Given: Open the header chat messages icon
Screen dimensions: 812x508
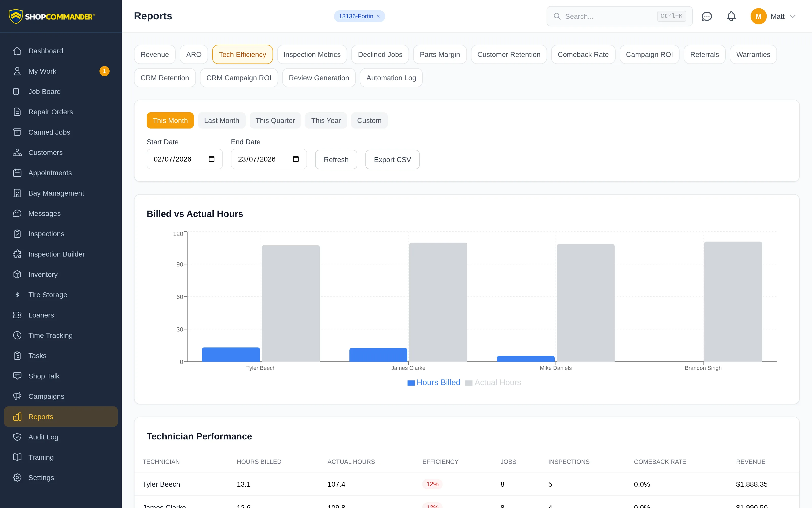Looking at the screenshot, I should 707,16.
